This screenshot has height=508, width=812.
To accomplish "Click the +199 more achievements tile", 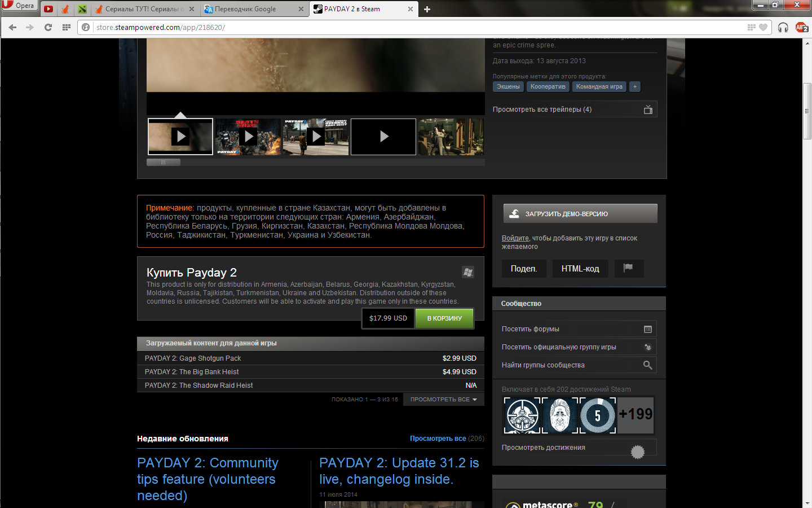I will [x=636, y=415].
